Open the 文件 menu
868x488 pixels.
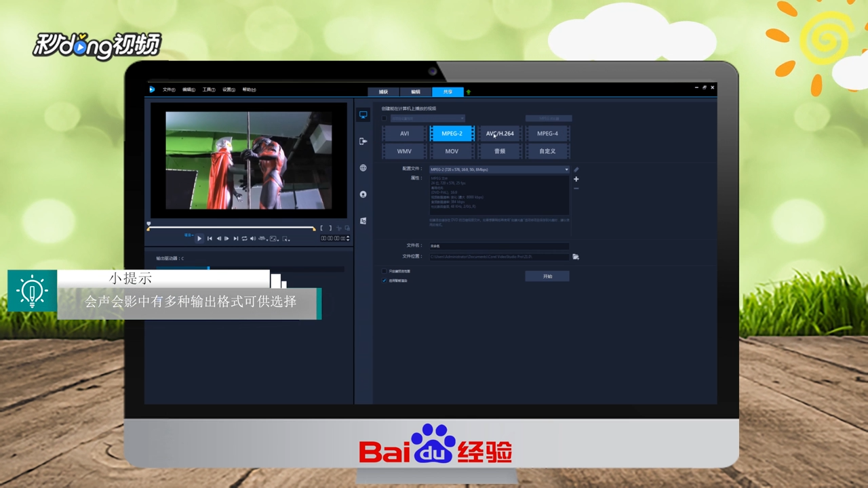pyautogui.click(x=169, y=89)
